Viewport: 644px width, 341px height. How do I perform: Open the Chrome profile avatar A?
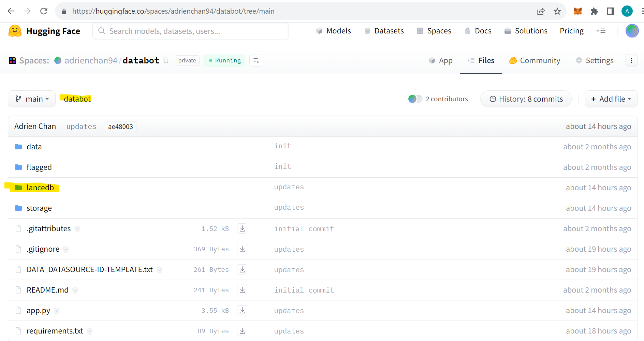(627, 11)
